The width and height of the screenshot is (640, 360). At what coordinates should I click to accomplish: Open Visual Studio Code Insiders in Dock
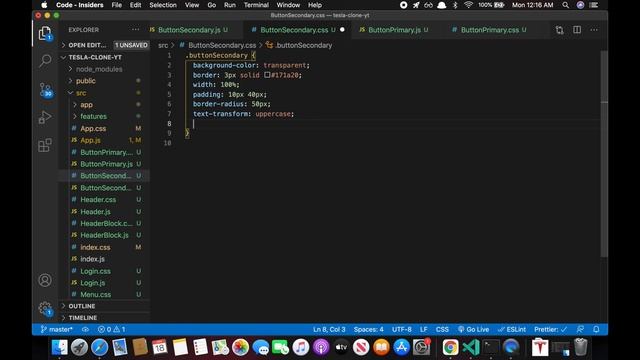tap(471, 347)
